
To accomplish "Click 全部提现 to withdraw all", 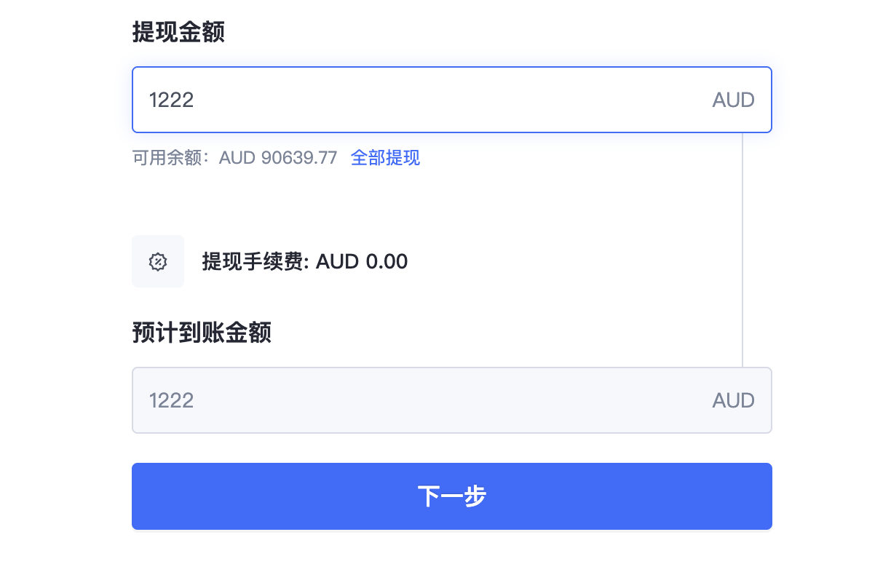I will (385, 157).
